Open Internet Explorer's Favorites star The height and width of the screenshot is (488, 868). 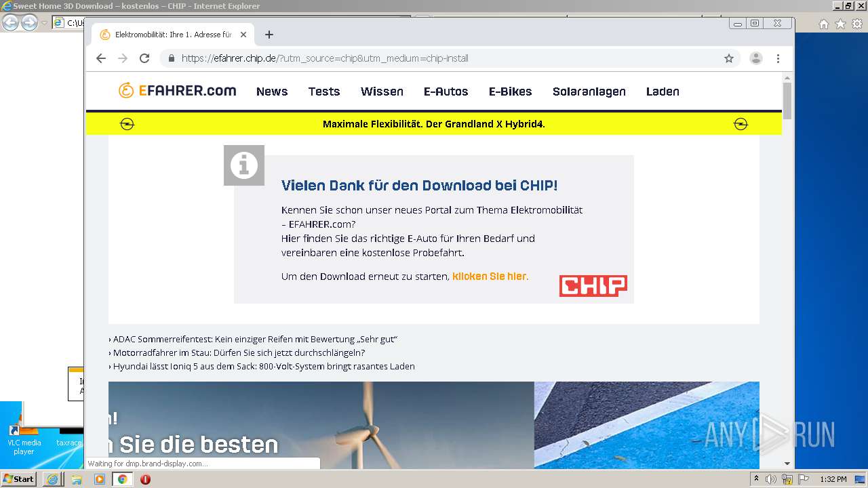840,24
